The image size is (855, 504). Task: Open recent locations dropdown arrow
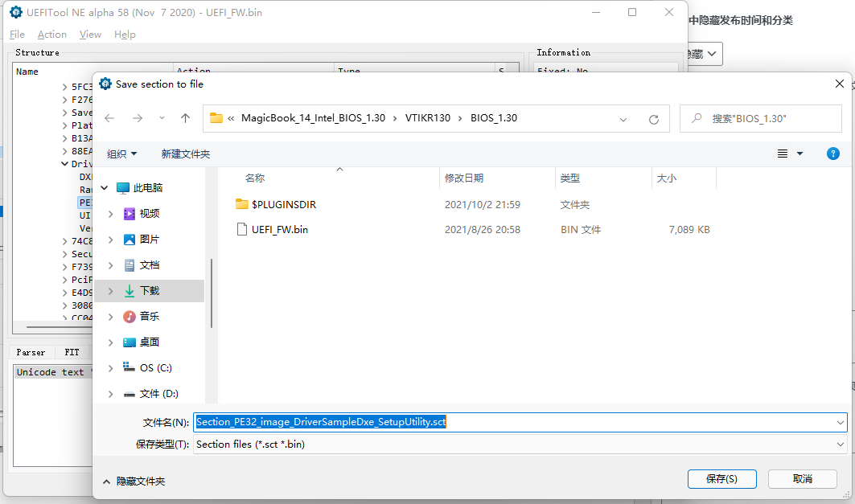[162, 118]
